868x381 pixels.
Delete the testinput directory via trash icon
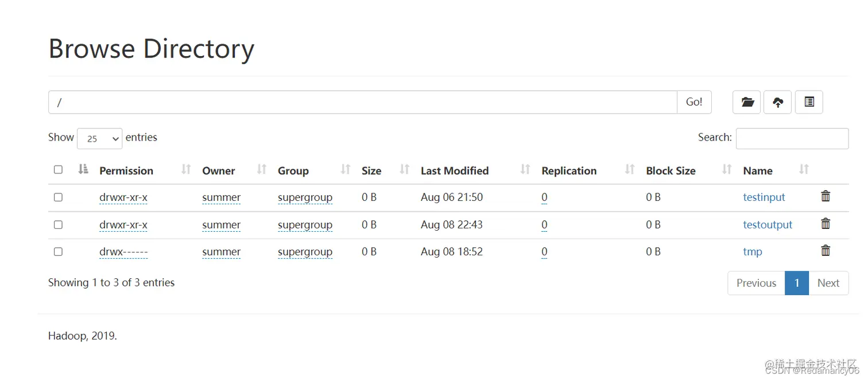tap(826, 196)
